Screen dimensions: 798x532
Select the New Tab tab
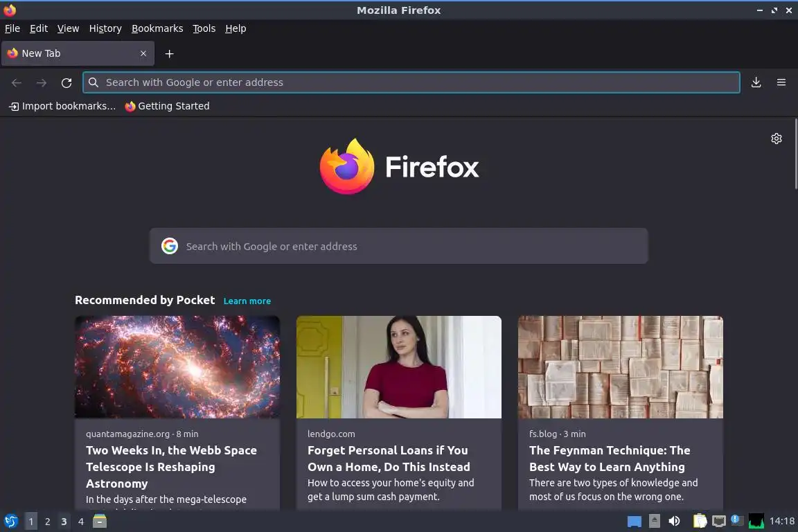point(78,53)
